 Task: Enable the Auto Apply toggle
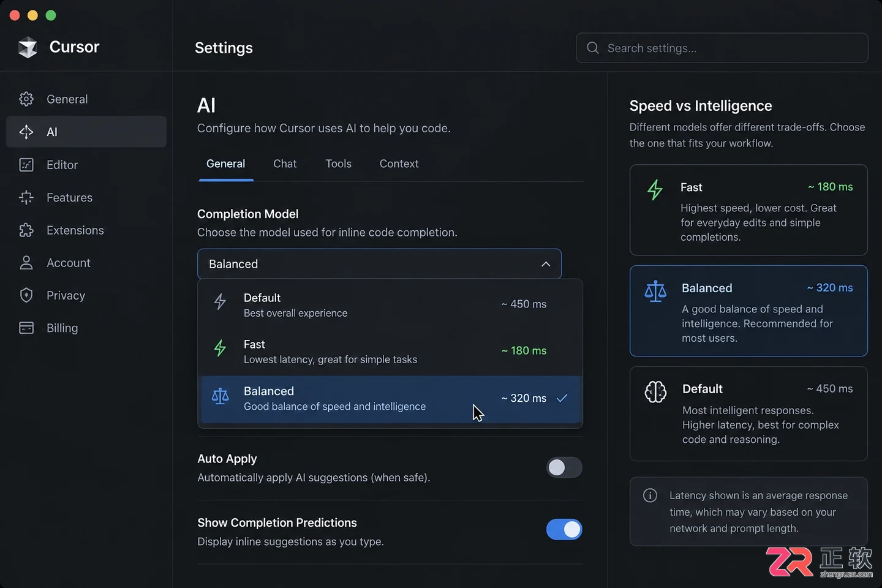tap(564, 467)
